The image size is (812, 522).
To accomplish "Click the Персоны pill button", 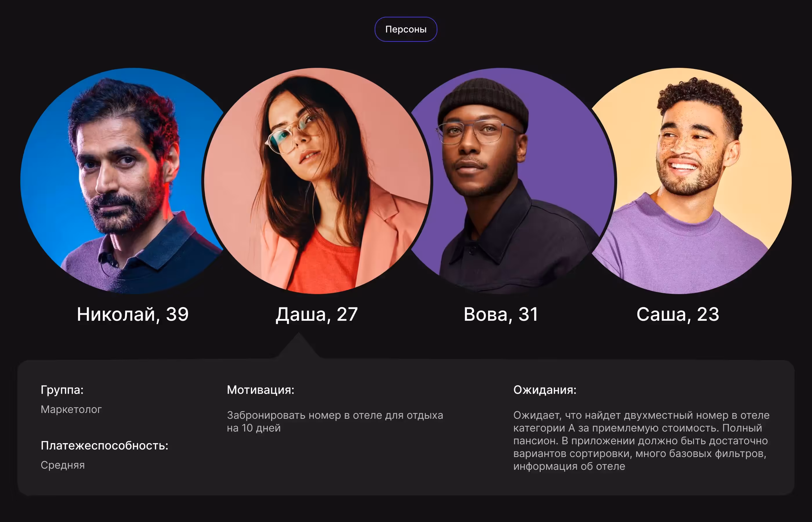I will 406,29.
